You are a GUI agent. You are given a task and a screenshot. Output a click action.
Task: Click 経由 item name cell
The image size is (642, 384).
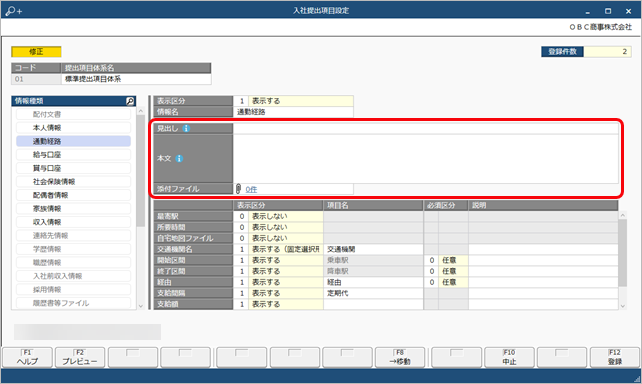point(373,282)
